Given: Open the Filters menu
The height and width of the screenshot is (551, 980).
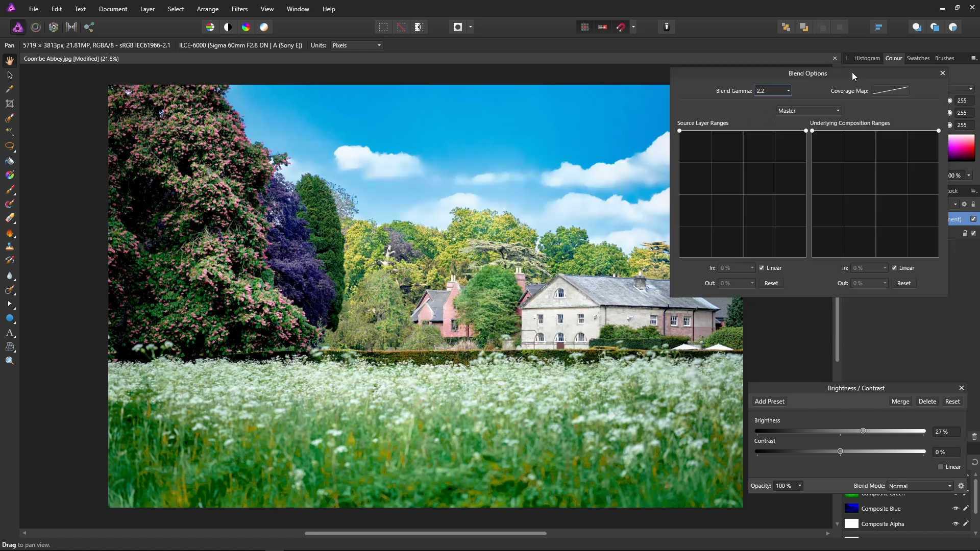Looking at the screenshot, I should [239, 9].
